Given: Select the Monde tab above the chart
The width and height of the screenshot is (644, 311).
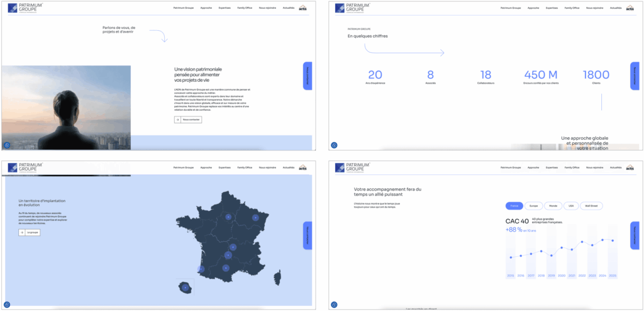Looking at the screenshot, I should (553, 206).
